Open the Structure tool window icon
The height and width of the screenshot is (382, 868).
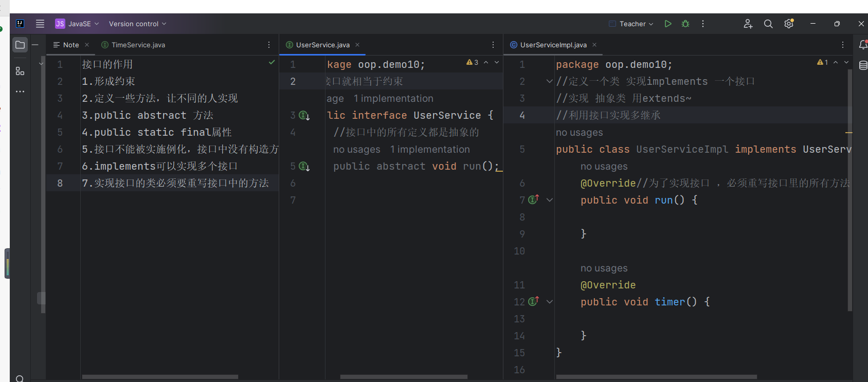pos(20,71)
